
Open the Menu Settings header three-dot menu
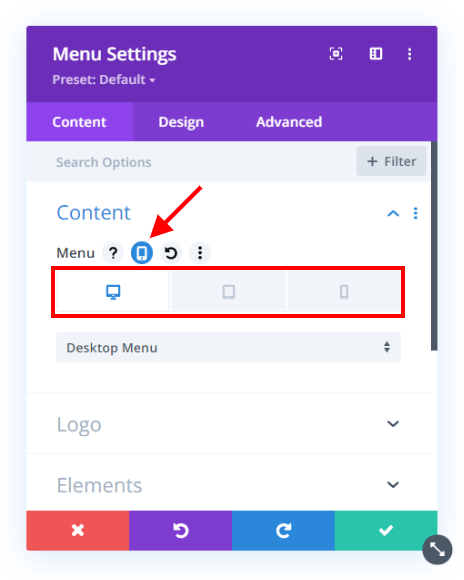409,54
